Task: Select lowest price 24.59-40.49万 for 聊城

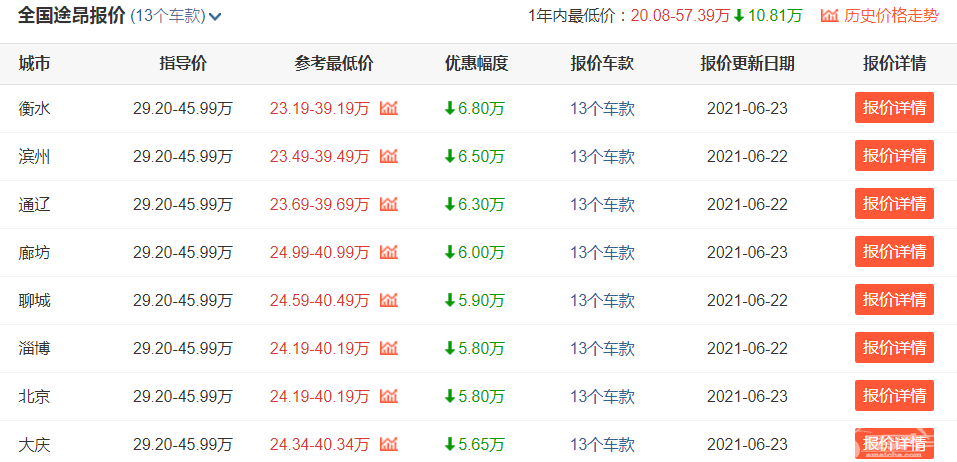Action: [320, 301]
